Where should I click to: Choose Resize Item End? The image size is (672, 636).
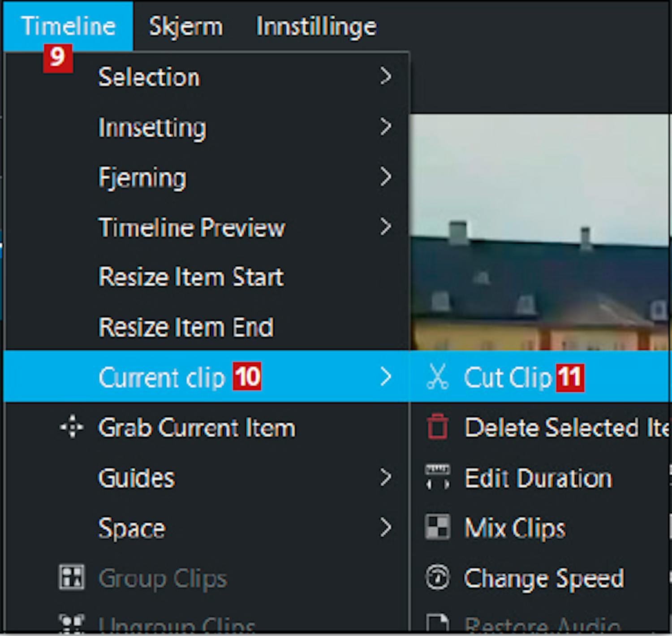coord(186,327)
